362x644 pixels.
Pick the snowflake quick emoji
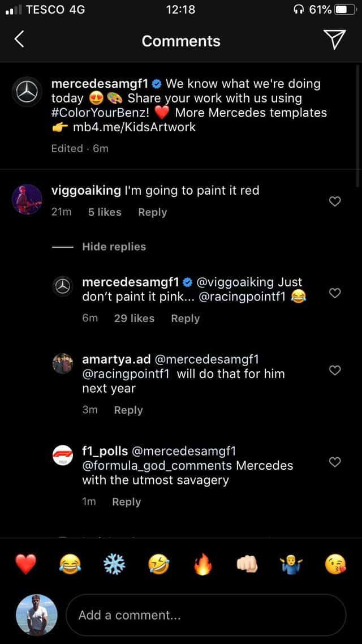click(x=114, y=564)
